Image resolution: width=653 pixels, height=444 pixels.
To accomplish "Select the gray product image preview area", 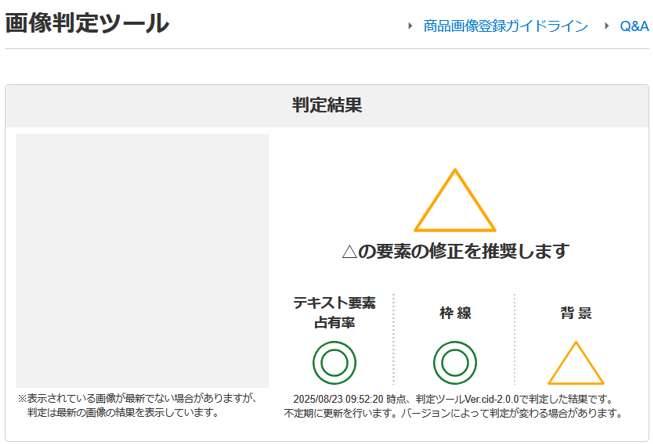I will 143,260.
